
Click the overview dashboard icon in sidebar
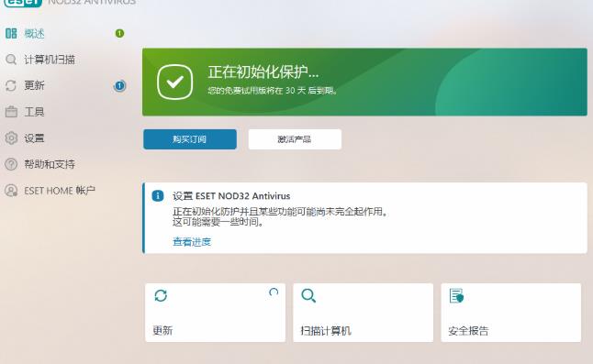point(11,33)
